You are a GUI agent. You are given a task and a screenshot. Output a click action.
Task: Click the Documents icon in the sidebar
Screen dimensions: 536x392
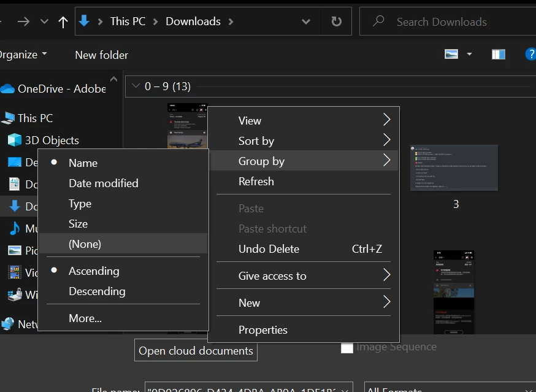pyautogui.click(x=14, y=184)
